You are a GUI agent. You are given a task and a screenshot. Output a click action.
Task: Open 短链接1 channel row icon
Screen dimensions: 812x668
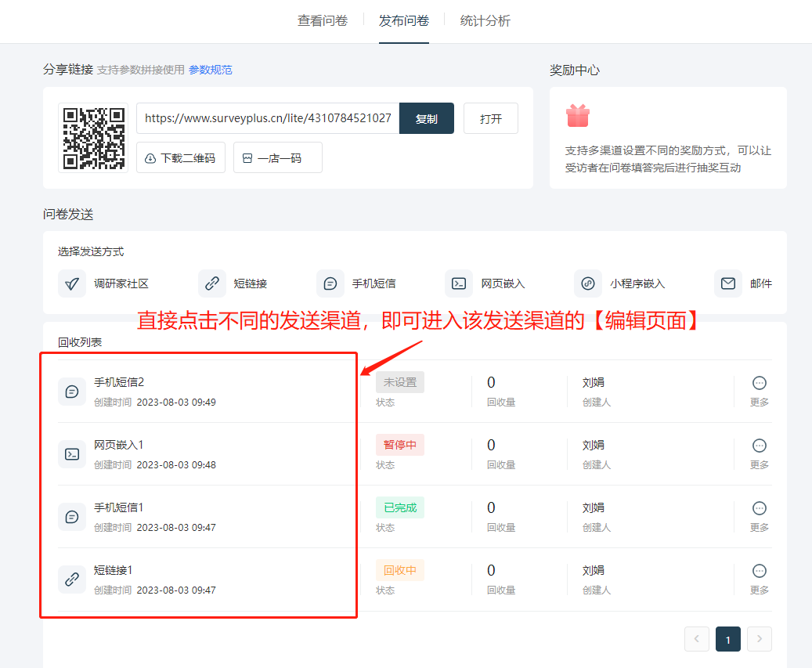pos(72,580)
